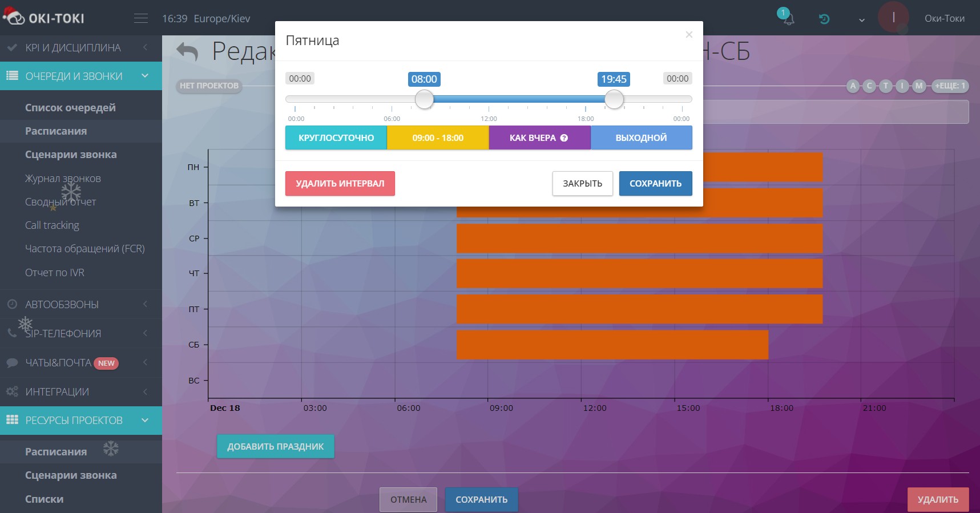Click the slider start handle at 08:00

[424, 99]
